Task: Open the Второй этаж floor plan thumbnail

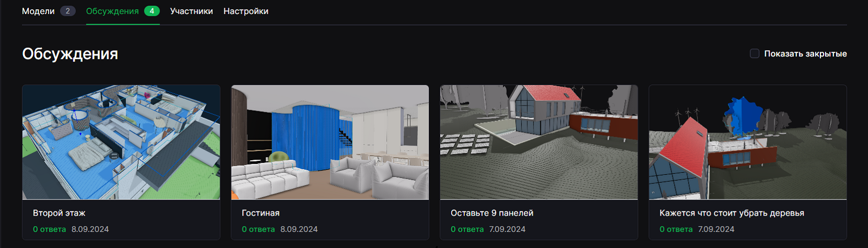Action: 121,142
